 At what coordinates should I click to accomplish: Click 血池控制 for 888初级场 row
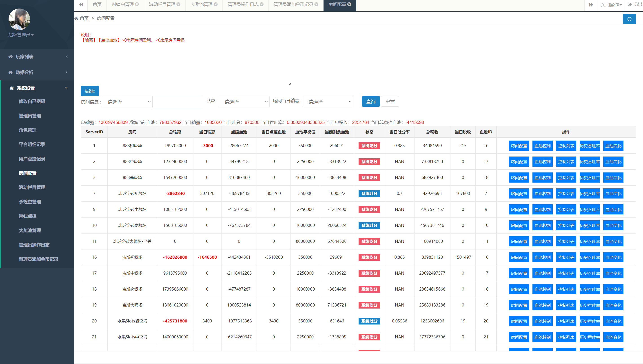click(x=542, y=146)
